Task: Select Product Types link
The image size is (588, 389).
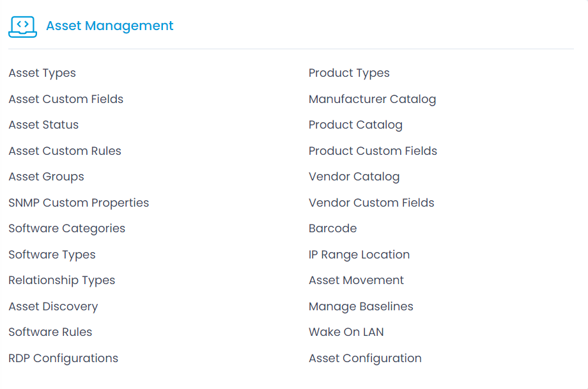Action: click(349, 73)
